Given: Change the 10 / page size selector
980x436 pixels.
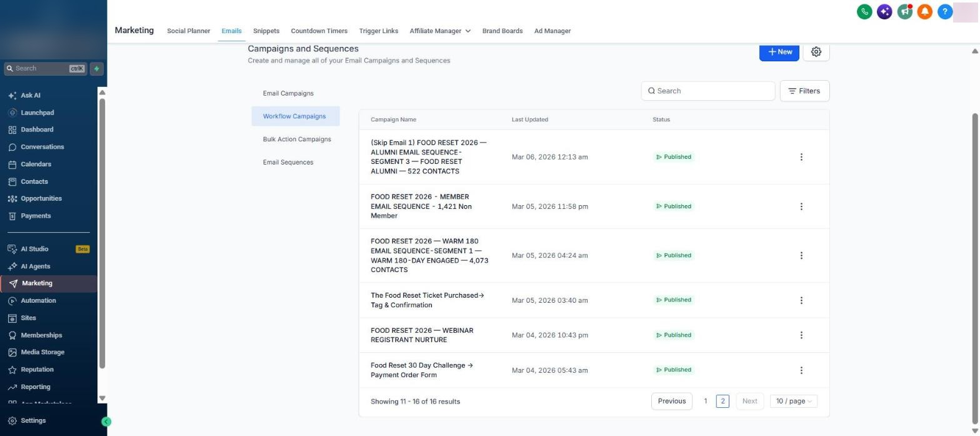Looking at the screenshot, I should click(794, 401).
